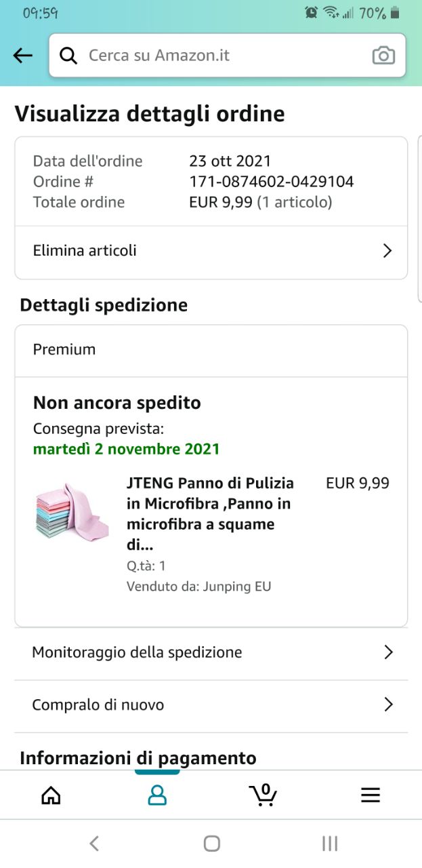Open the camera scan icon
422x868 pixels.
[383, 56]
